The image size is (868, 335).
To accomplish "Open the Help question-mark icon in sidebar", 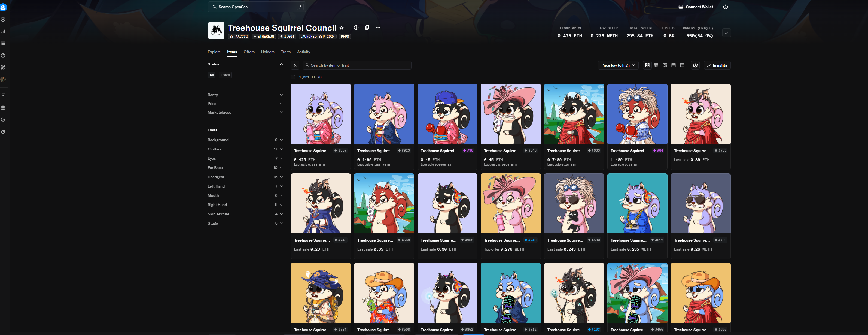I will click(3, 120).
